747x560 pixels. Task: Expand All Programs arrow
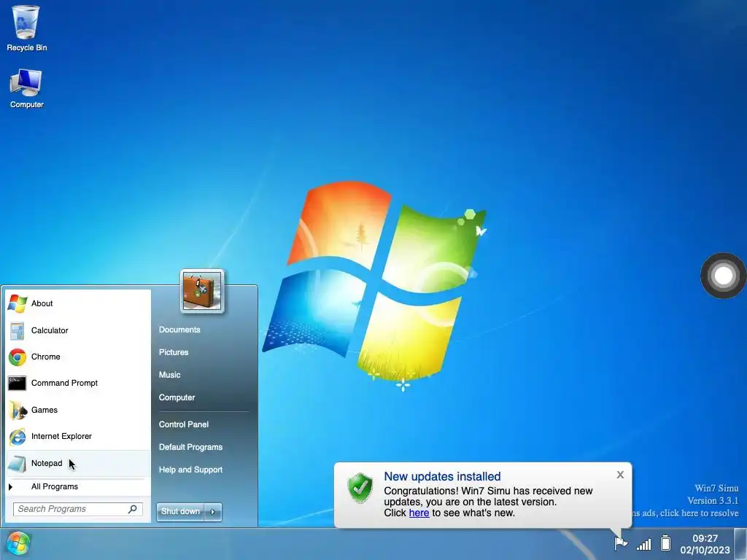point(10,486)
